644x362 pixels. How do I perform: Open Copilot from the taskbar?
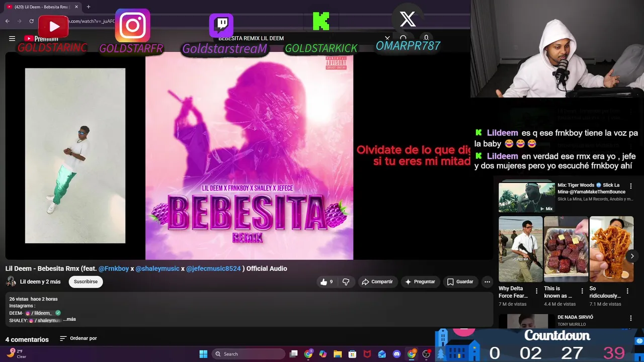point(323,354)
